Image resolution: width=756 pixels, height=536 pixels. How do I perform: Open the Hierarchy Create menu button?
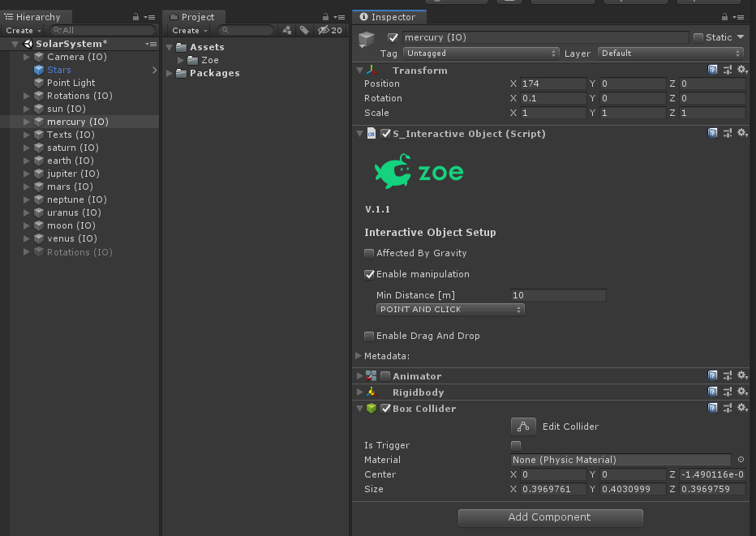click(x=23, y=30)
